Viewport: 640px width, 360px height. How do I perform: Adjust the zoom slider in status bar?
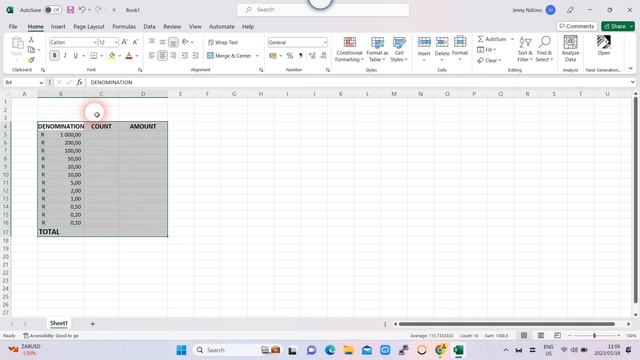point(594,336)
